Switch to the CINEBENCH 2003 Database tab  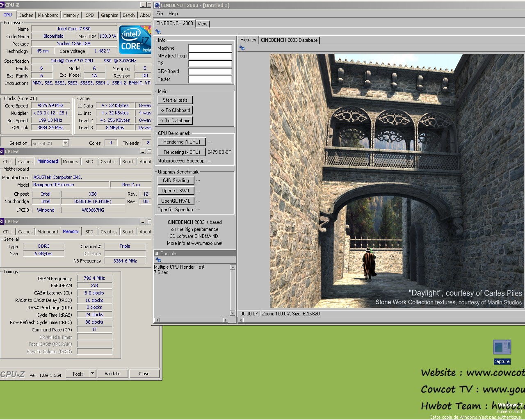tap(289, 40)
